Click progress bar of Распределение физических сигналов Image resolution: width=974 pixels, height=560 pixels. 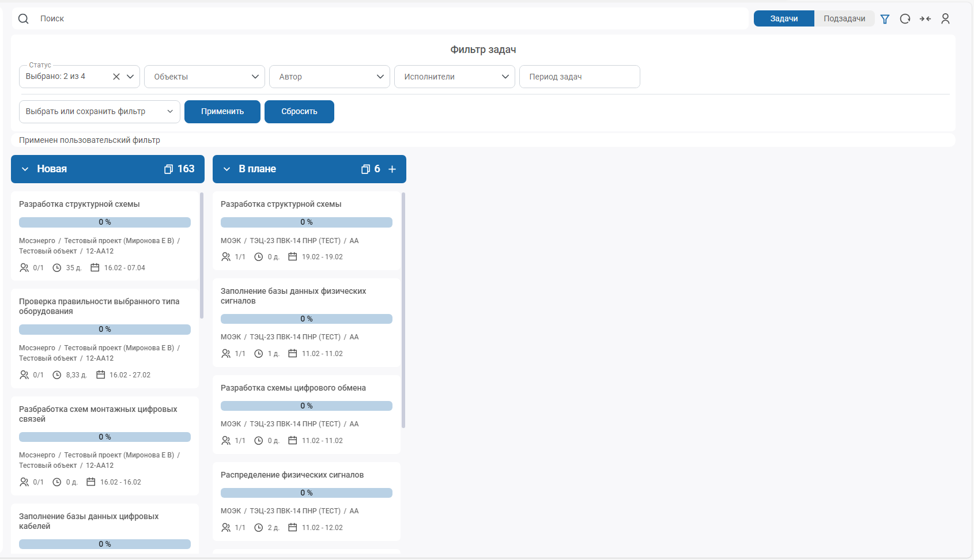tap(306, 493)
